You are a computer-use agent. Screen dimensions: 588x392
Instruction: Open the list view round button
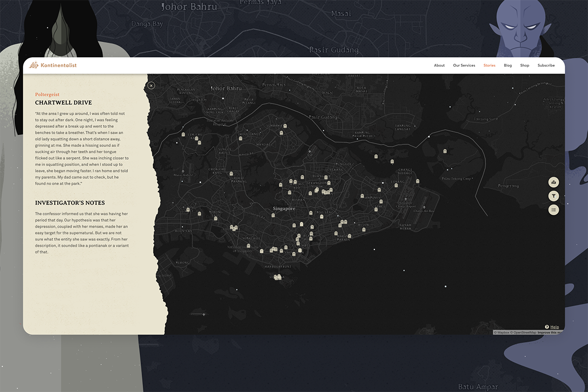(554, 210)
